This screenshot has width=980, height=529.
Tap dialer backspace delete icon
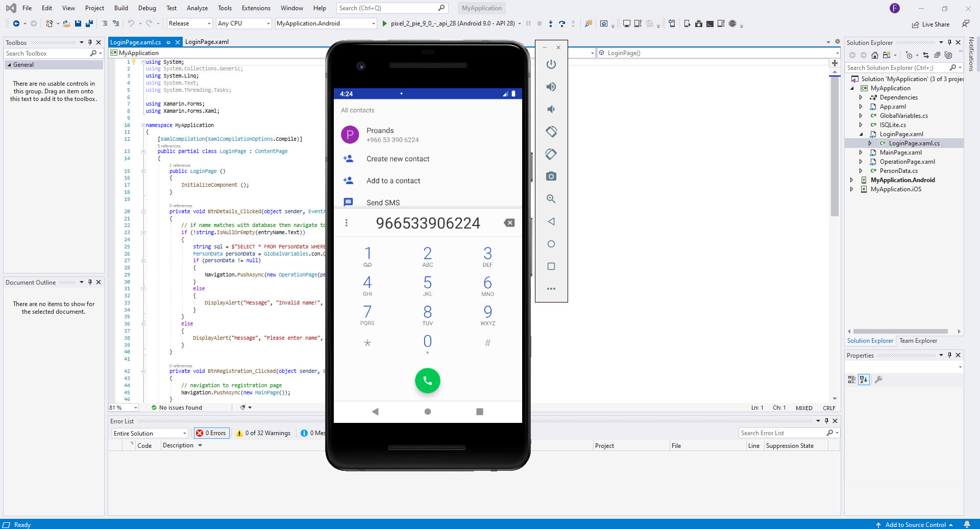coord(509,223)
